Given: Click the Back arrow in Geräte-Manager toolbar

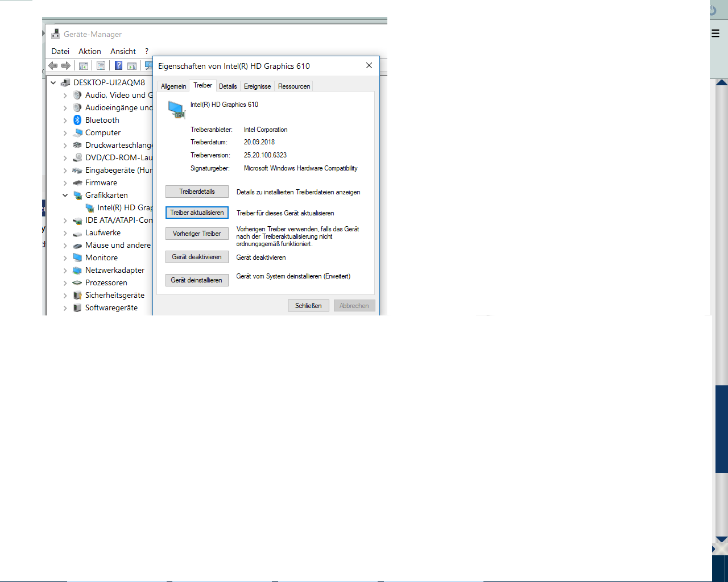Looking at the screenshot, I should (53, 66).
